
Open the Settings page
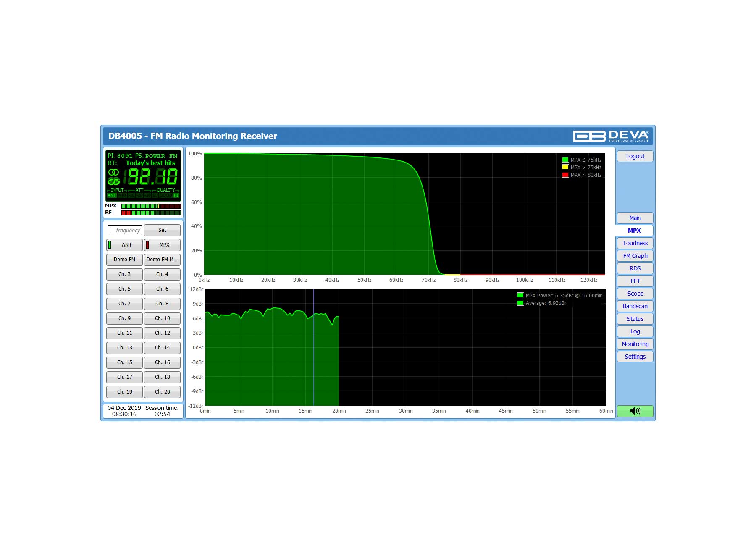pyautogui.click(x=635, y=357)
